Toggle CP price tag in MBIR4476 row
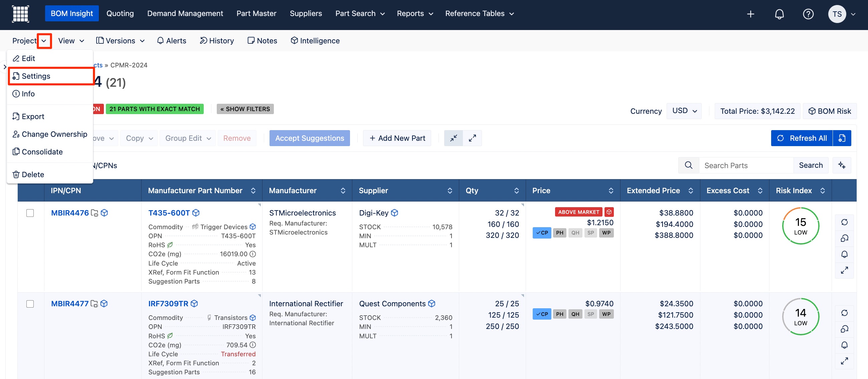This screenshot has height=379, width=868. click(x=542, y=233)
